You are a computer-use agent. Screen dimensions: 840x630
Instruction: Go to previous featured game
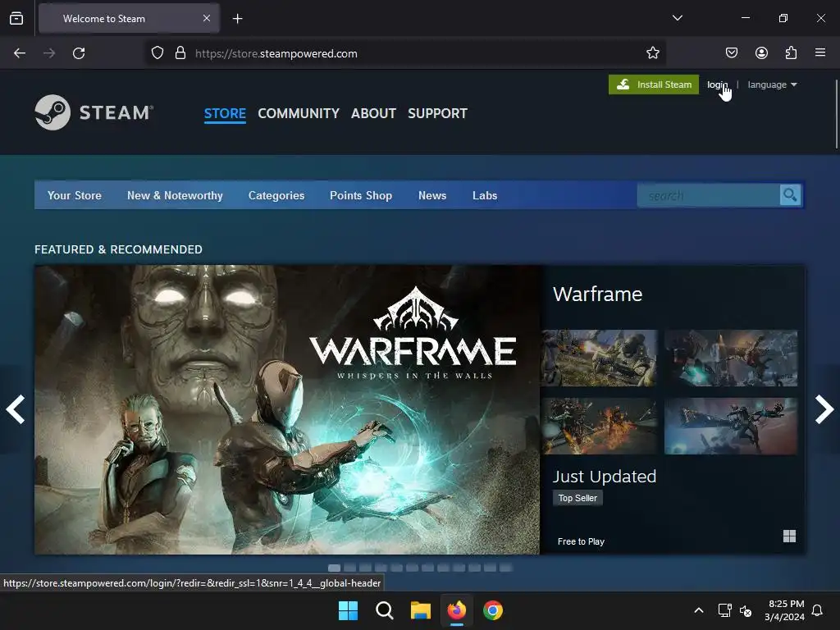tap(16, 409)
